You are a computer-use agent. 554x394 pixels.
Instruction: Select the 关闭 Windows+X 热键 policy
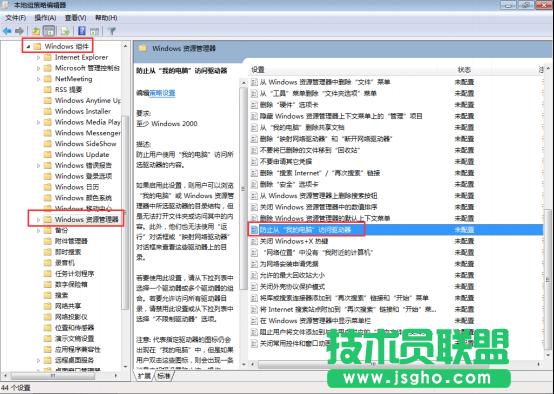tap(294, 241)
